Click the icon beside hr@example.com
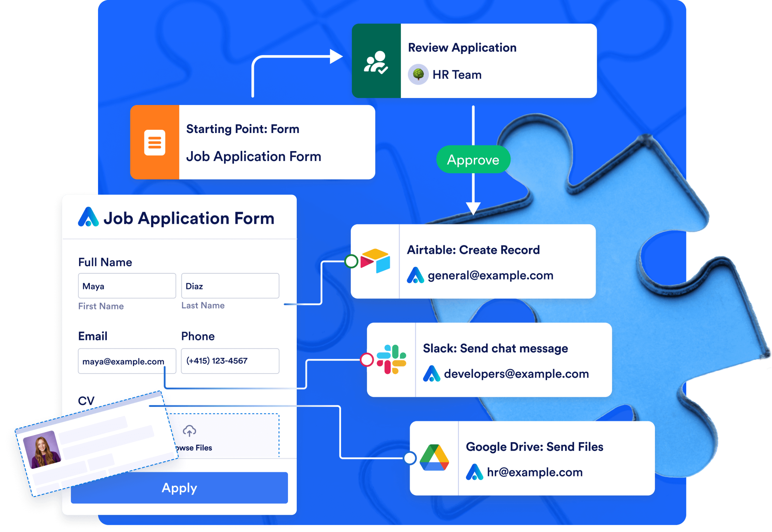The image size is (772, 532). pos(475,472)
